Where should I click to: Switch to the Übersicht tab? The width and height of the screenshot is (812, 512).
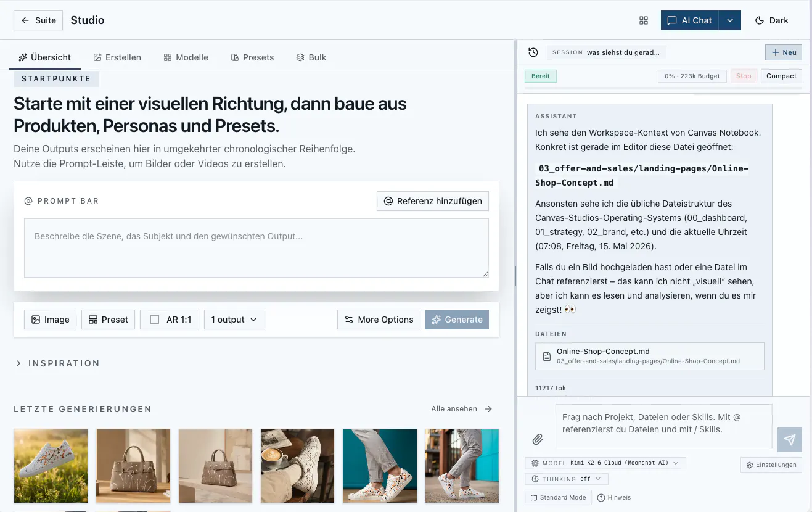[x=45, y=57]
